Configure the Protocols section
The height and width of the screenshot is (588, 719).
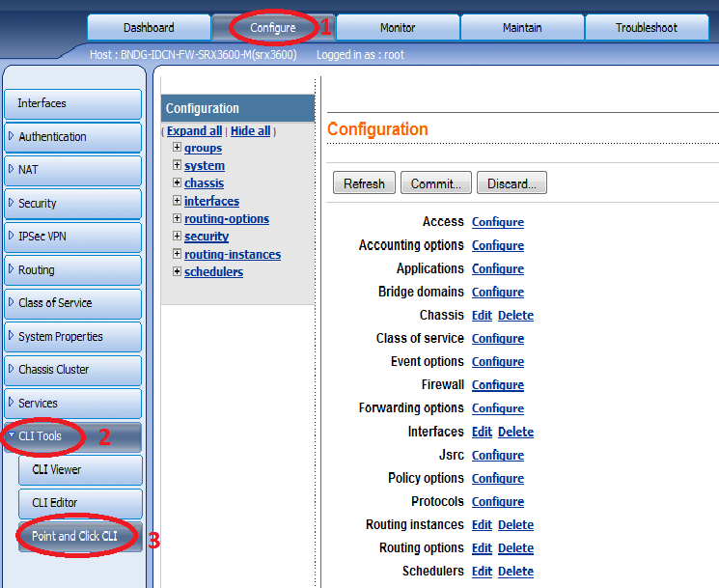pos(498,502)
